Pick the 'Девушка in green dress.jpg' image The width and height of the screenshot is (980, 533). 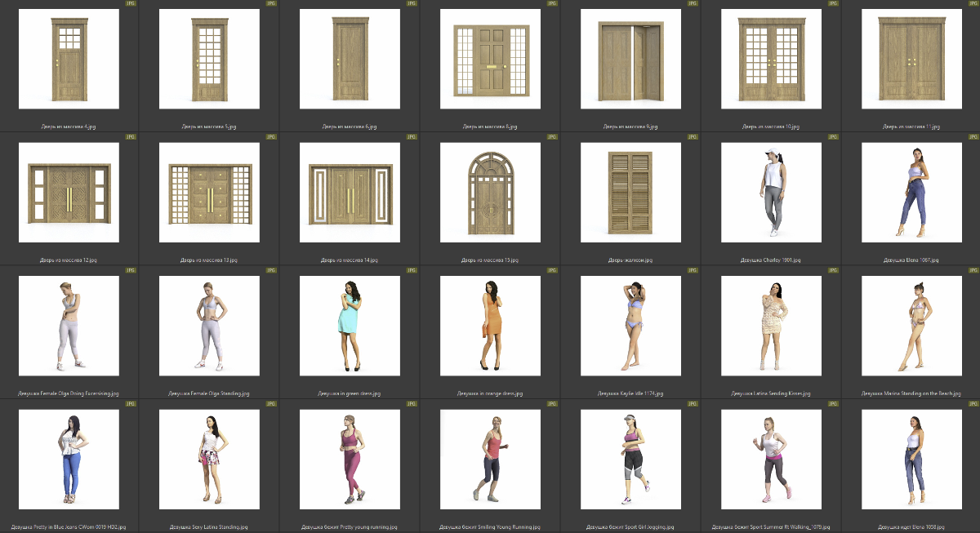[x=350, y=326]
